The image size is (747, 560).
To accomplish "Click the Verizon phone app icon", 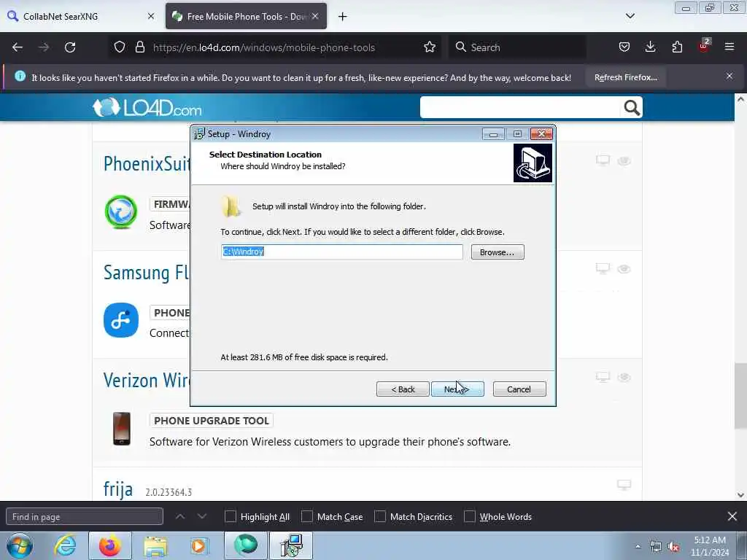I will pos(122,429).
